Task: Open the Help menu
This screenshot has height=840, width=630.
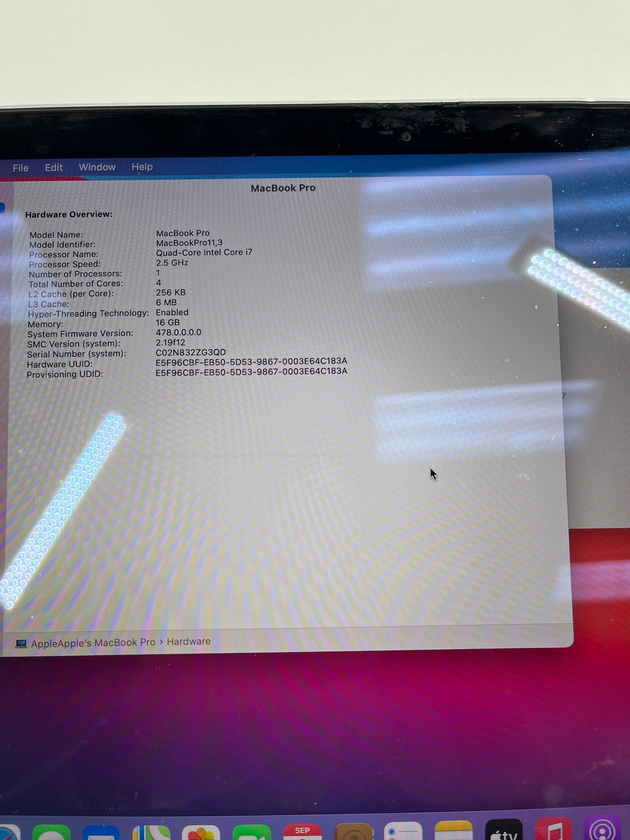Action: point(142,167)
